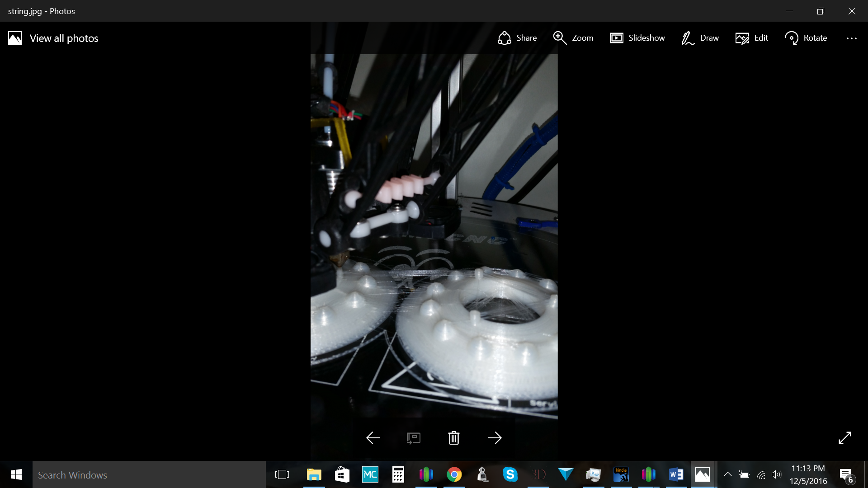Rotate the photo
This screenshot has width=868, height=488.
pos(806,38)
